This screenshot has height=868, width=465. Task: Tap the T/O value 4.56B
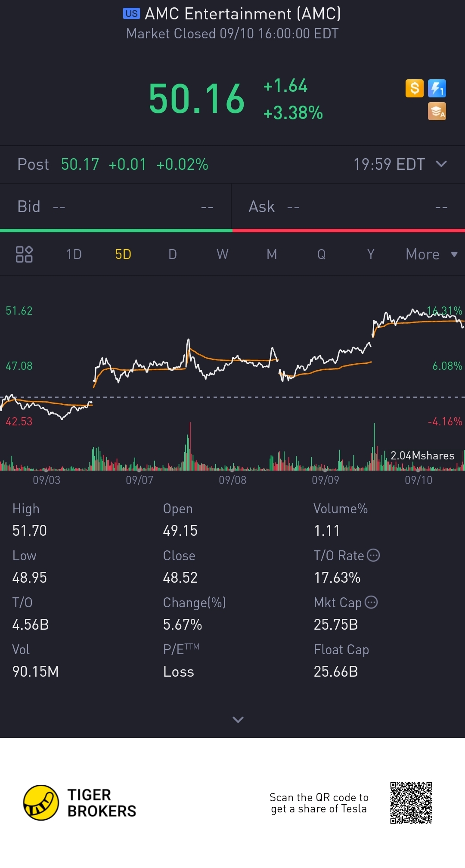(x=31, y=624)
